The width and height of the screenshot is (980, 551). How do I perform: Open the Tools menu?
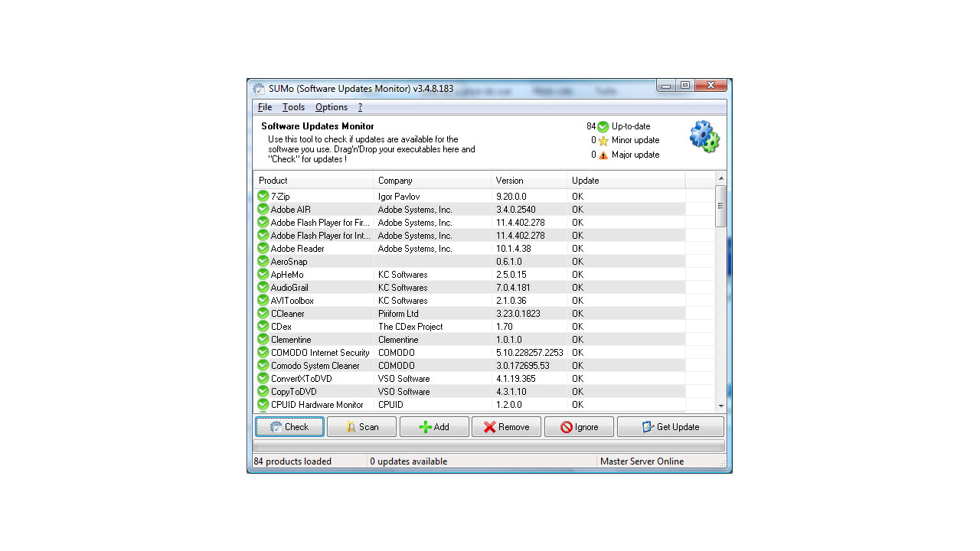[x=293, y=107]
